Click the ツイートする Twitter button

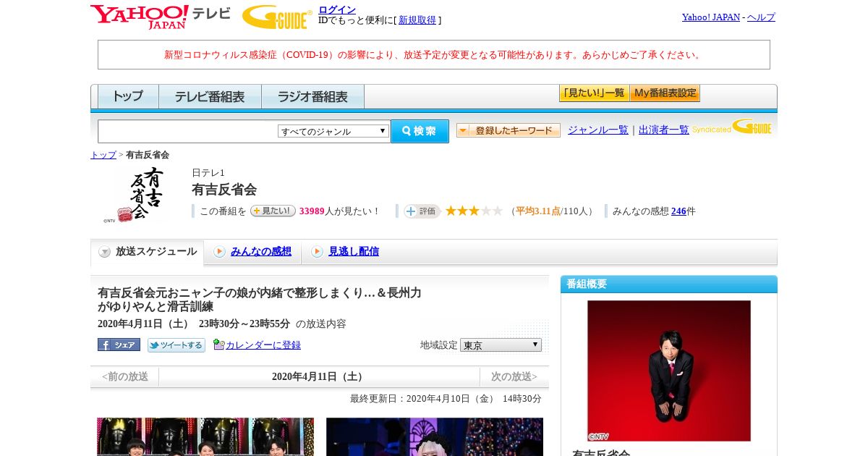click(x=176, y=345)
